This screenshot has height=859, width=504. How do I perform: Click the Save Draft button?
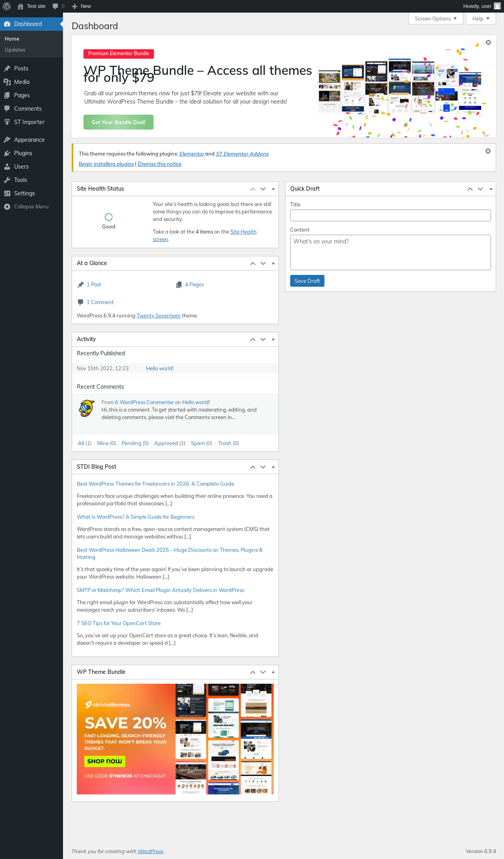[x=307, y=281]
